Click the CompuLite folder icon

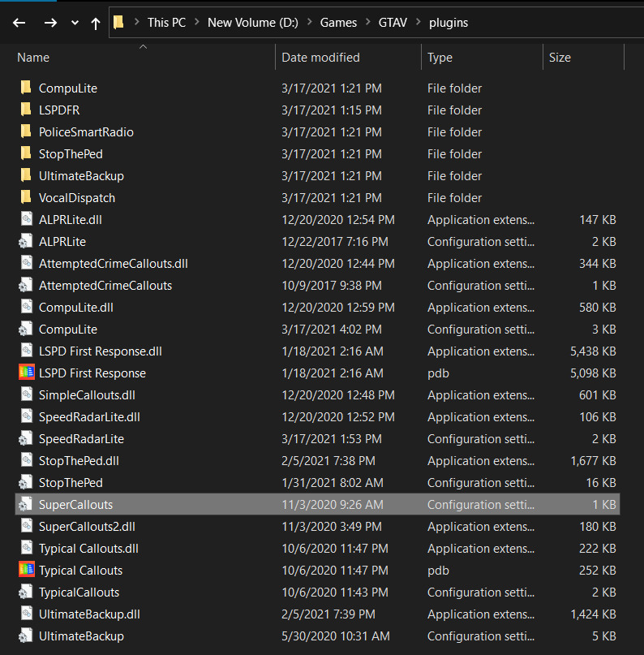coord(26,88)
